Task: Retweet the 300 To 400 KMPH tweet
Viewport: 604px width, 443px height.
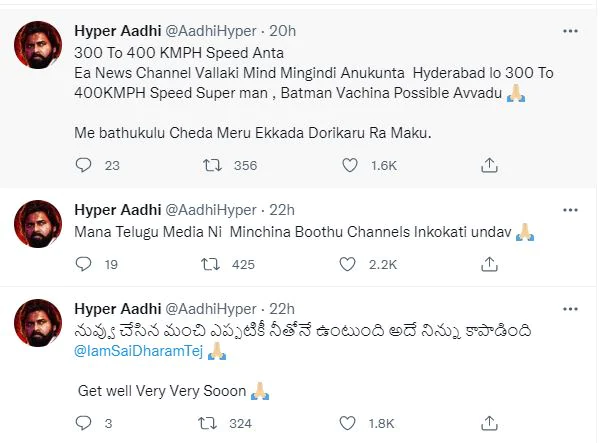Action: click(212, 164)
